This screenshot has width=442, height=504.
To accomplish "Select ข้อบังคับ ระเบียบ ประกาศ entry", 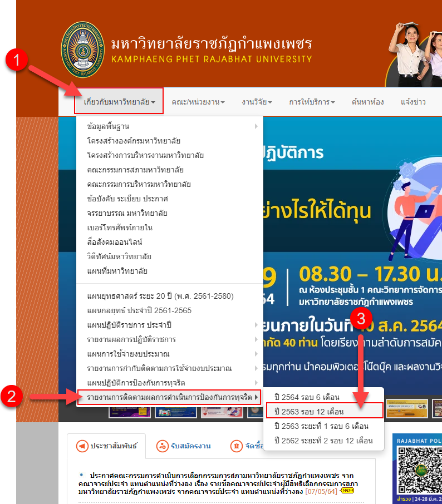I will coord(170,199).
